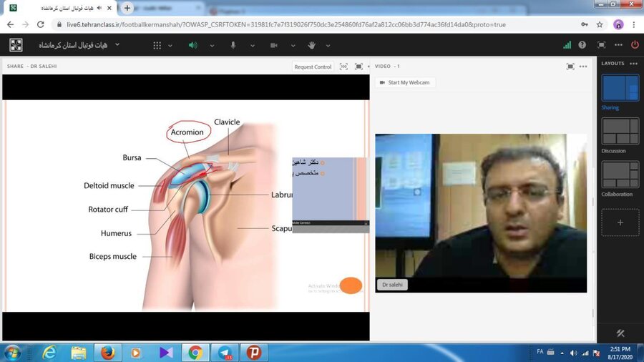
Task: Click Start My Webcam button
Action: pyautogui.click(x=405, y=82)
